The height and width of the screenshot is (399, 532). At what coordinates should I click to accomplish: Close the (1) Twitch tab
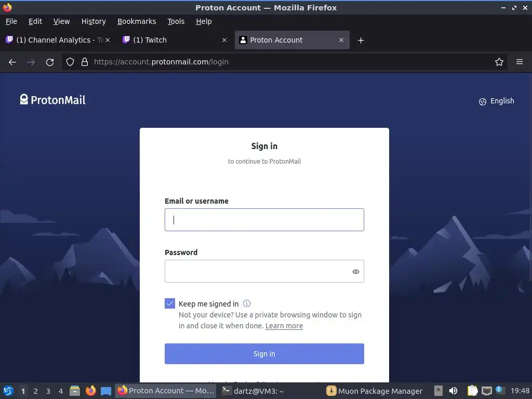tap(224, 40)
